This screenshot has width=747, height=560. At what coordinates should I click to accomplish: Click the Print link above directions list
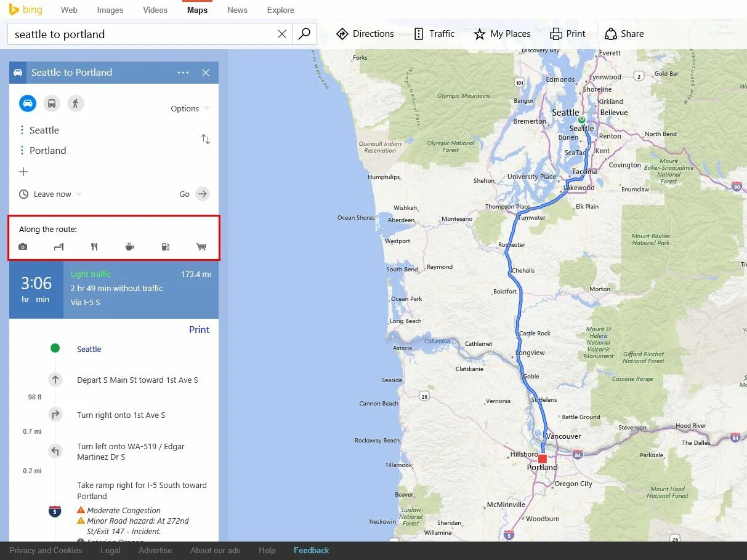coord(199,330)
